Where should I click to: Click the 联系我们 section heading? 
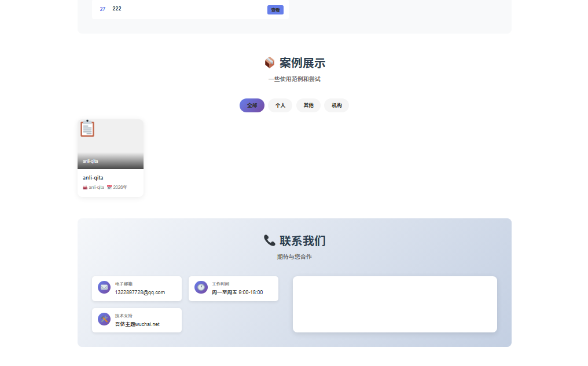tap(303, 240)
